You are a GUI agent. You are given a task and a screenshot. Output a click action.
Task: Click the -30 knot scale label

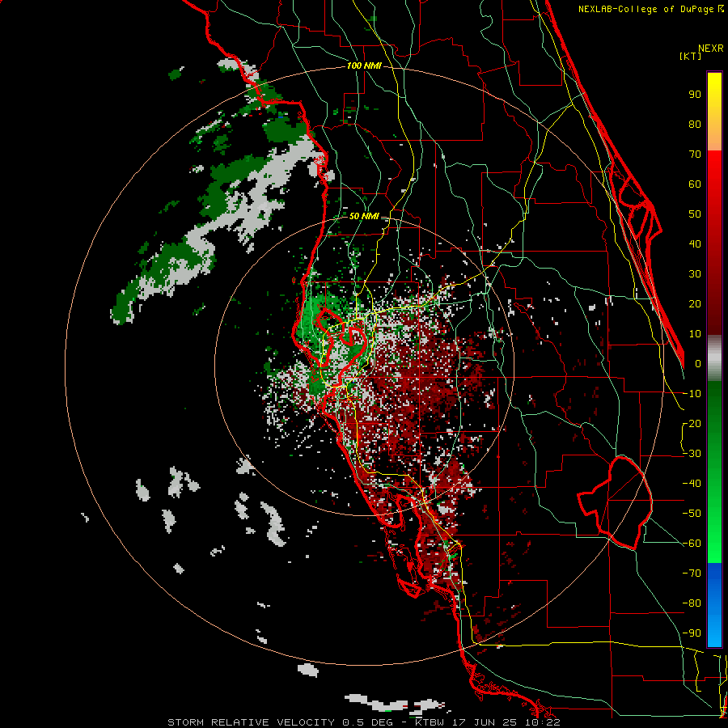click(692, 454)
